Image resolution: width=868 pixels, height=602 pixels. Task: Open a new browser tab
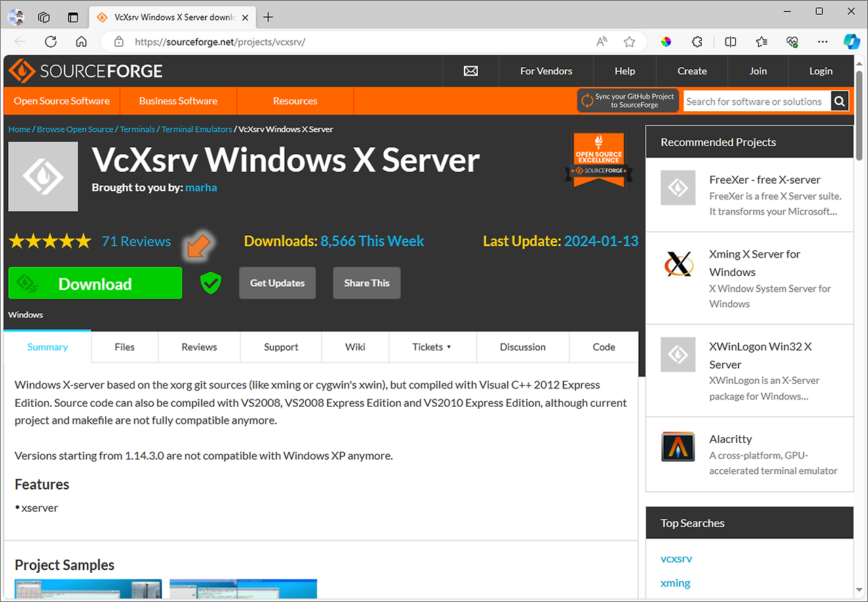click(269, 17)
